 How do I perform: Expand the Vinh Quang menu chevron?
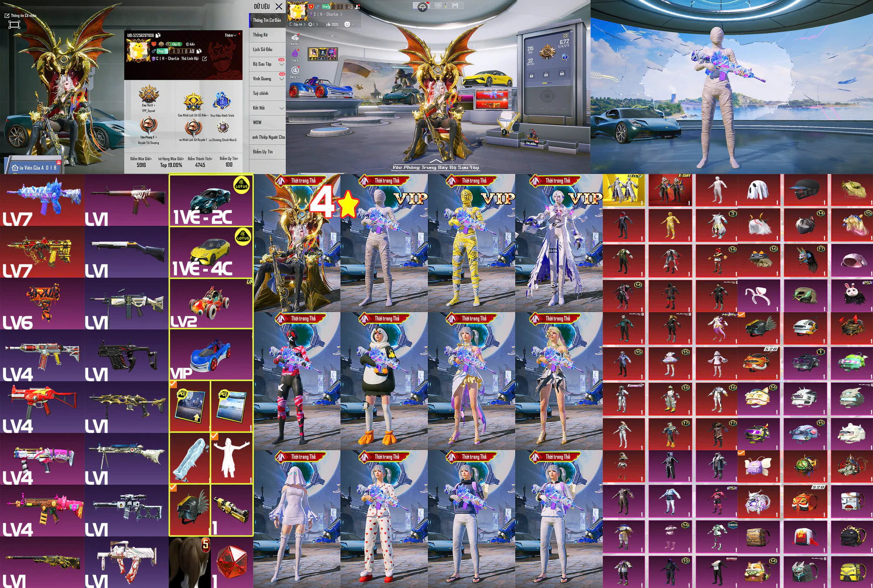tap(282, 79)
